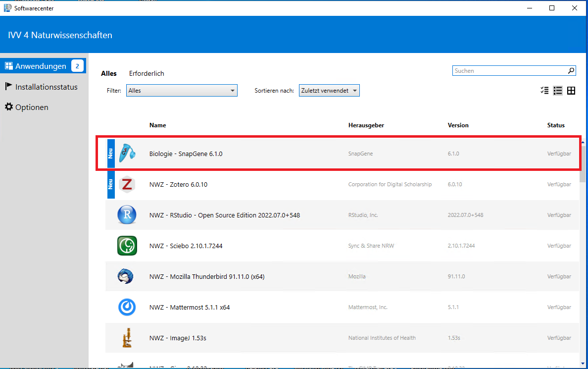Screen dimensions: 588x369
Task: Open NWZ - Zotero 6.0.10 entry
Action: (x=178, y=184)
